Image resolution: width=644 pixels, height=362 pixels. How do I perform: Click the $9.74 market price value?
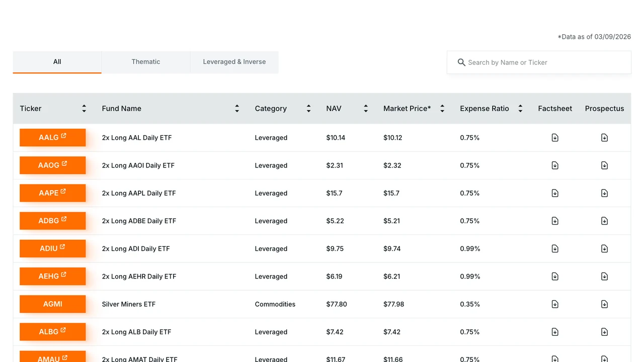pos(392,248)
